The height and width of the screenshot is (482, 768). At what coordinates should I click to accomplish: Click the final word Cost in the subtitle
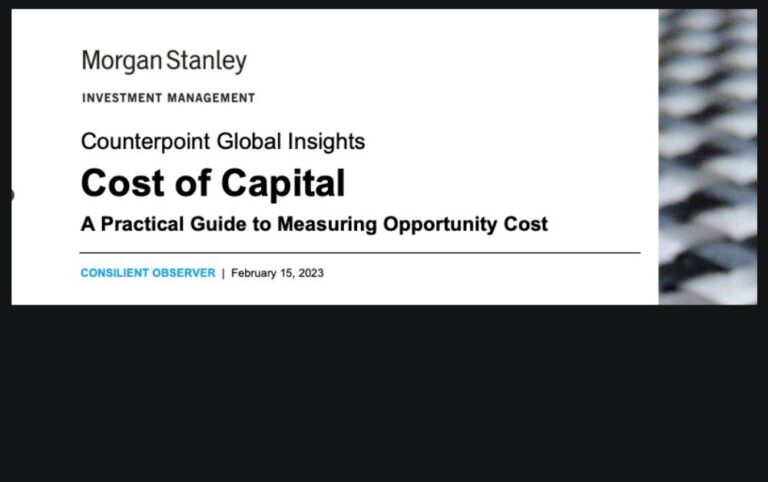point(526,224)
